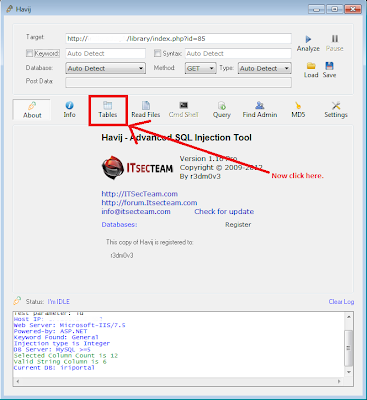Image resolution: width=367 pixels, height=400 pixels.
Task: Click the Analyze play icon
Action: [x=309, y=39]
